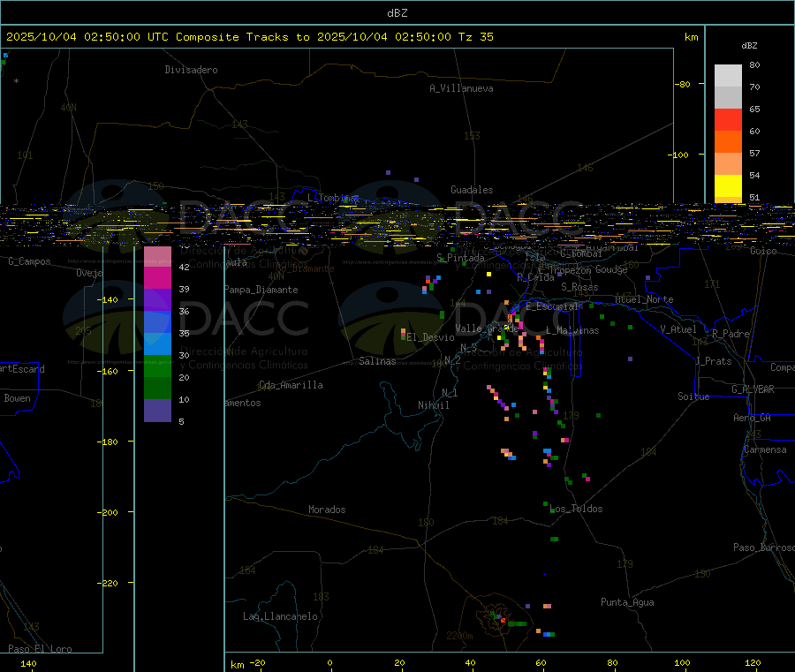Select the 60 km tick on bottom axis
Image resolution: width=795 pixels, height=672 pixels.
click(x=541, y=663)
